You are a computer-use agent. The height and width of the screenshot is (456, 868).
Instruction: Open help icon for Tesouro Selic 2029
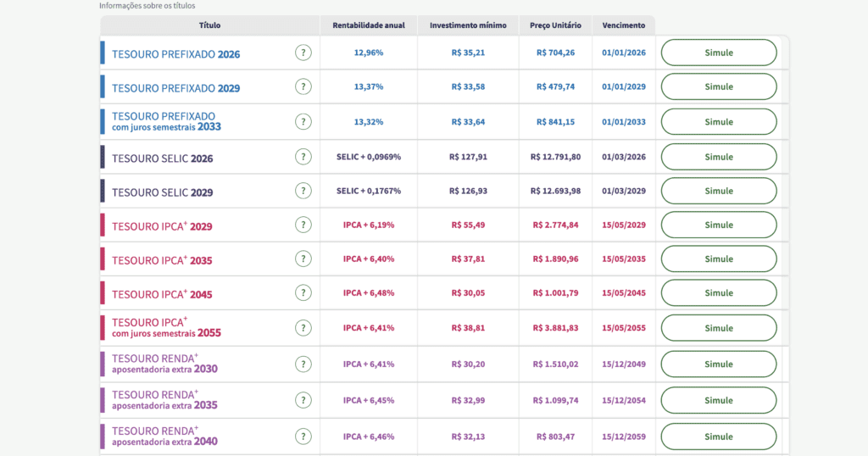pos(303,191)
